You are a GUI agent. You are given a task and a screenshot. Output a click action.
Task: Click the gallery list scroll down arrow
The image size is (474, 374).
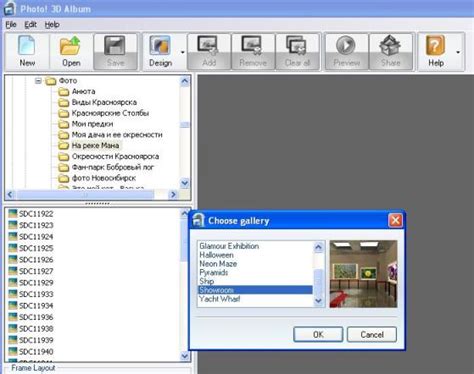[x=318, y=301]
